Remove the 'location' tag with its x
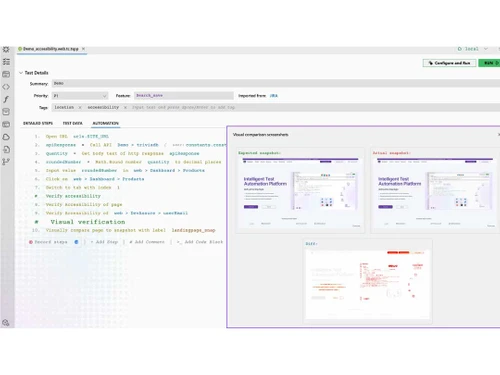Screen dimensions: 500x375 coord(80,107)
